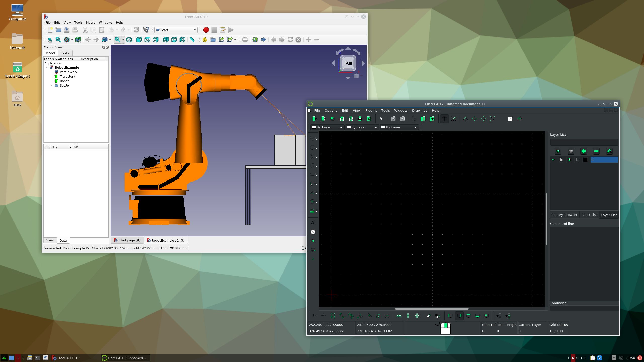The width and height of the screenshot is (644, 362).
Task: Open a file in LibreCAD toolbar
Action: point(333,119)
